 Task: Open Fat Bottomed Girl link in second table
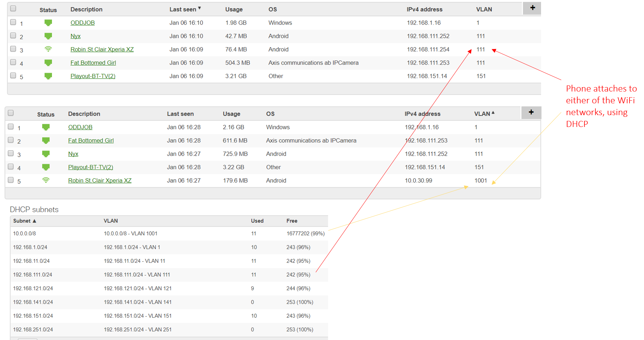point(91,140)
